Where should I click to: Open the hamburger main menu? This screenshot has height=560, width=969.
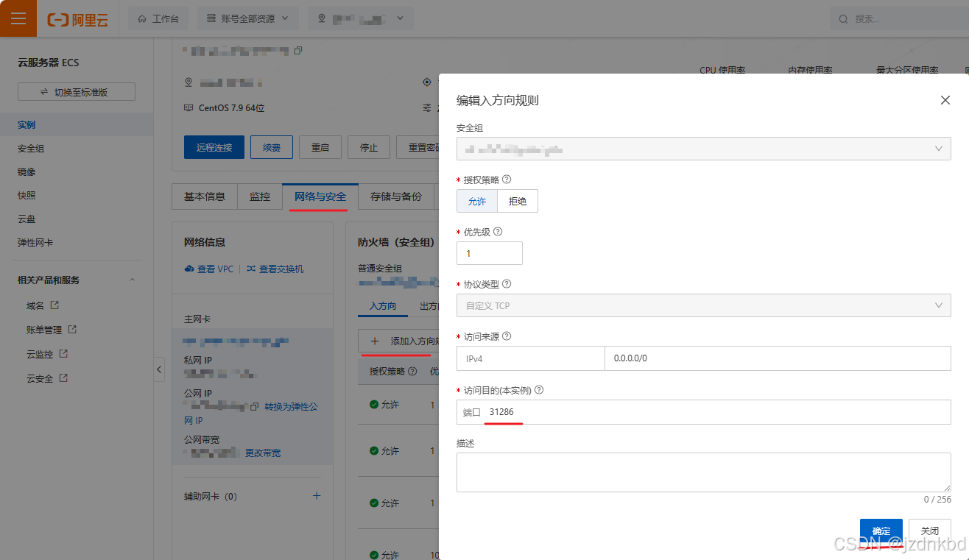tap(18, 18)
